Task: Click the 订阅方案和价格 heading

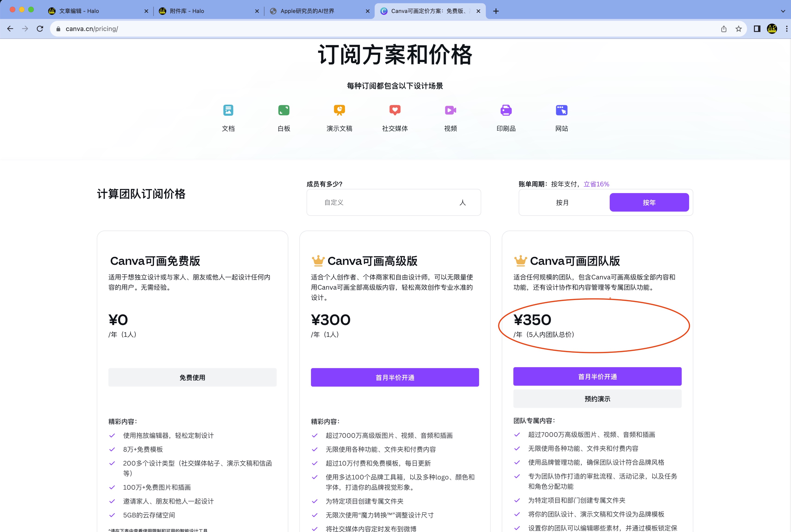Action: (x=395, y=54)
